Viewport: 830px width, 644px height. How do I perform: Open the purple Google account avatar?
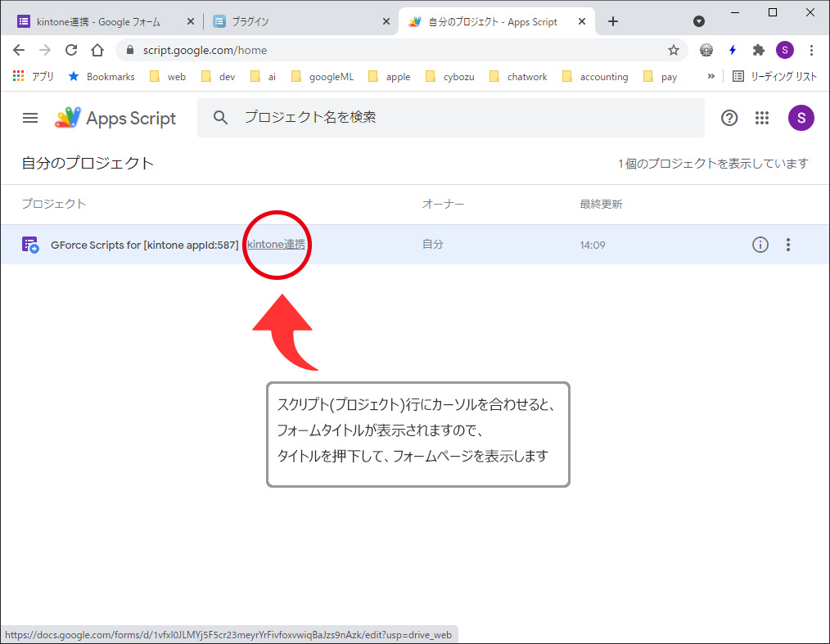tap(801, 118)
